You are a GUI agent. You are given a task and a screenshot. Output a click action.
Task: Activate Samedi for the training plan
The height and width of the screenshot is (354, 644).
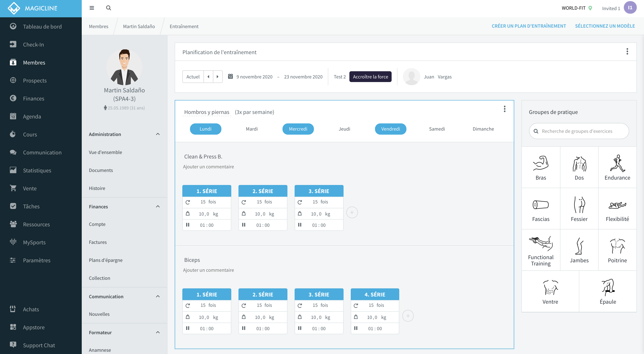click(x=437, y=129)
